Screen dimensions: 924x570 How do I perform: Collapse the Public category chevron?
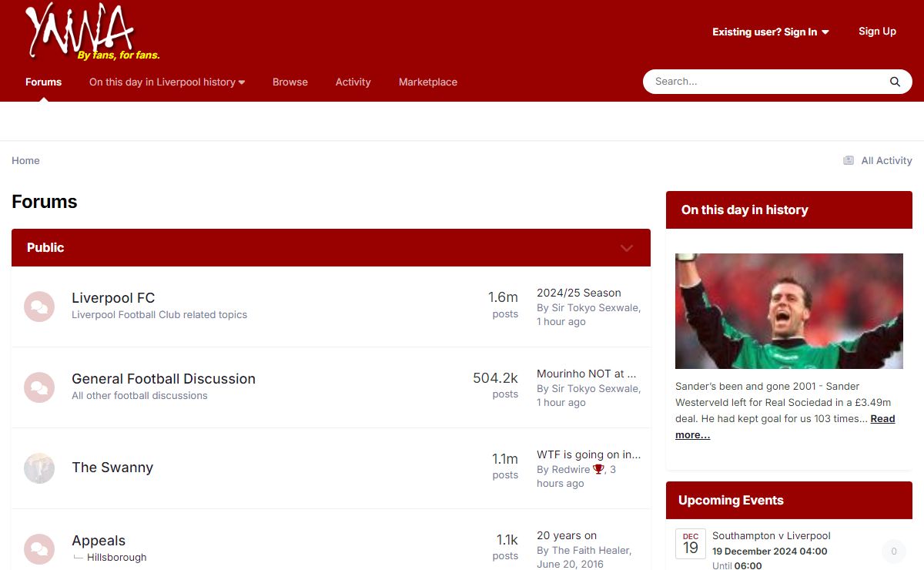[627, 248]
